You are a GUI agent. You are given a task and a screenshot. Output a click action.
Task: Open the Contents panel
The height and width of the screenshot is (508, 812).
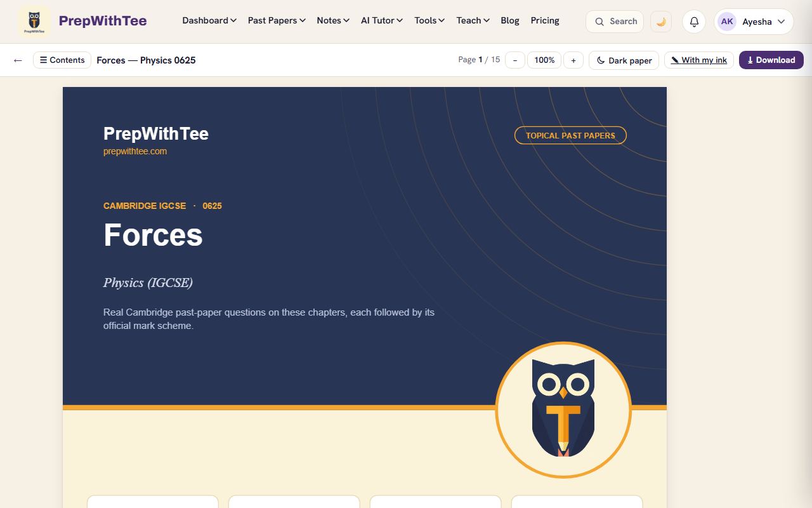click(x=62, y=60)
